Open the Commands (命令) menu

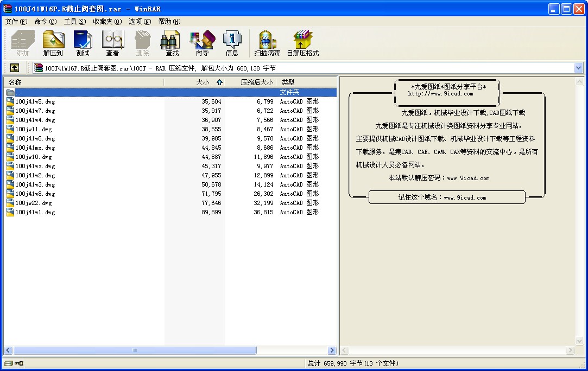46,22
